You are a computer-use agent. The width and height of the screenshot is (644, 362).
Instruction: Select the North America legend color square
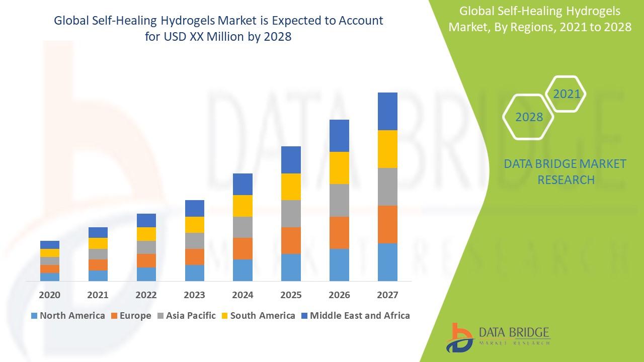click(34, 316)
